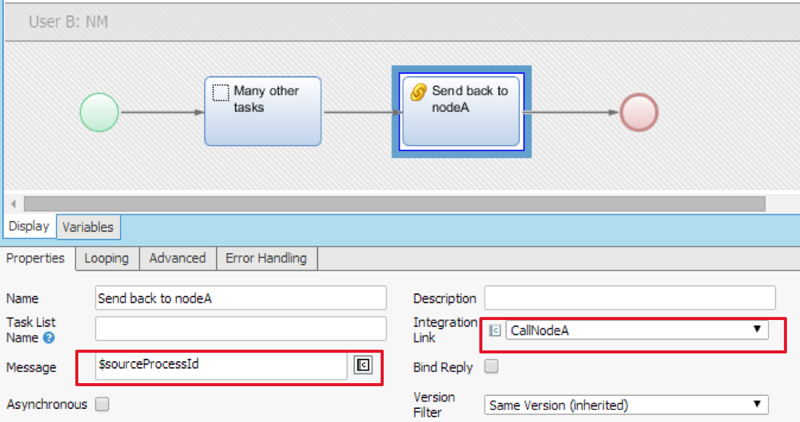Enable the Bind Reply checkbox
This screenshot has height=422, width=800.
point(491,367)
